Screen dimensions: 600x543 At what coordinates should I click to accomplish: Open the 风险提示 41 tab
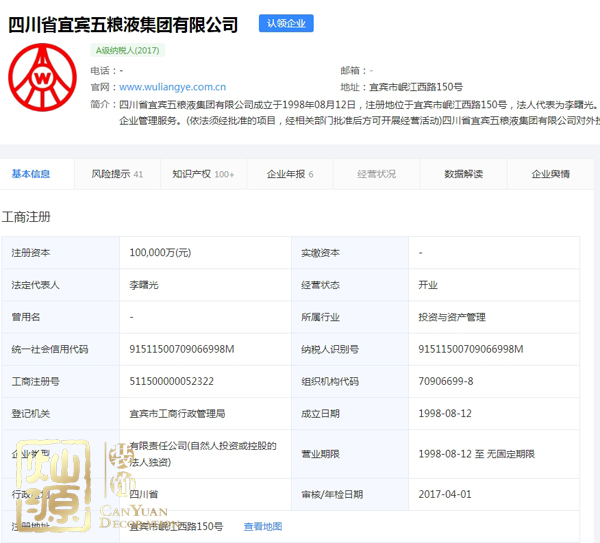[117, 174]
